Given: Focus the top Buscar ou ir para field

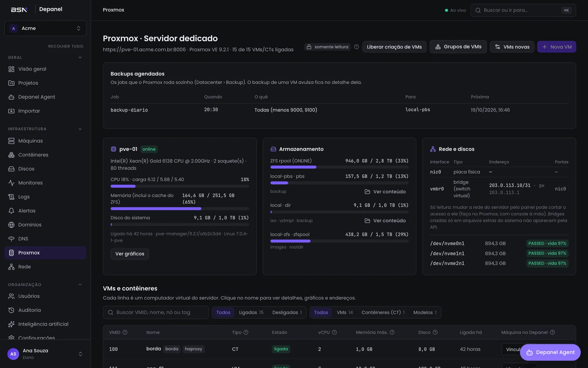Looking at the screenshot, I should point(523,10).
